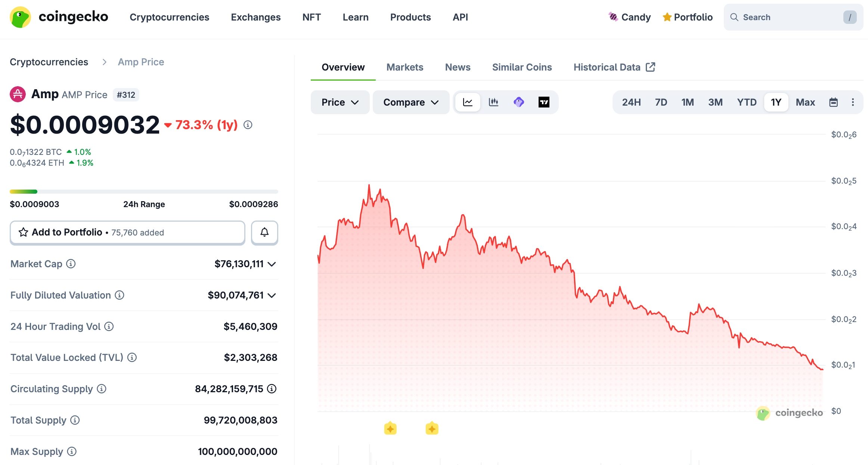Select the line chart view icon
Screen dimensions: 868x465
click(468, 102)
